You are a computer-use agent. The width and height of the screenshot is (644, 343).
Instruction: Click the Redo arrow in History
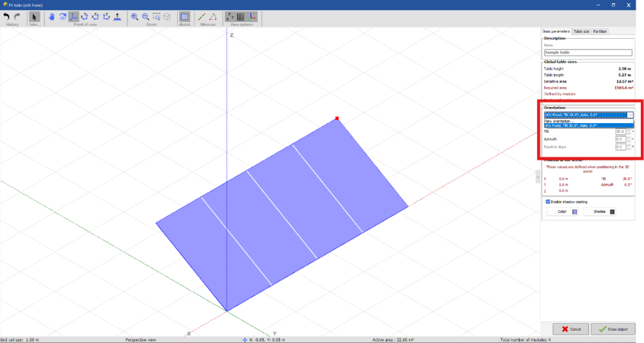[17, 17]
